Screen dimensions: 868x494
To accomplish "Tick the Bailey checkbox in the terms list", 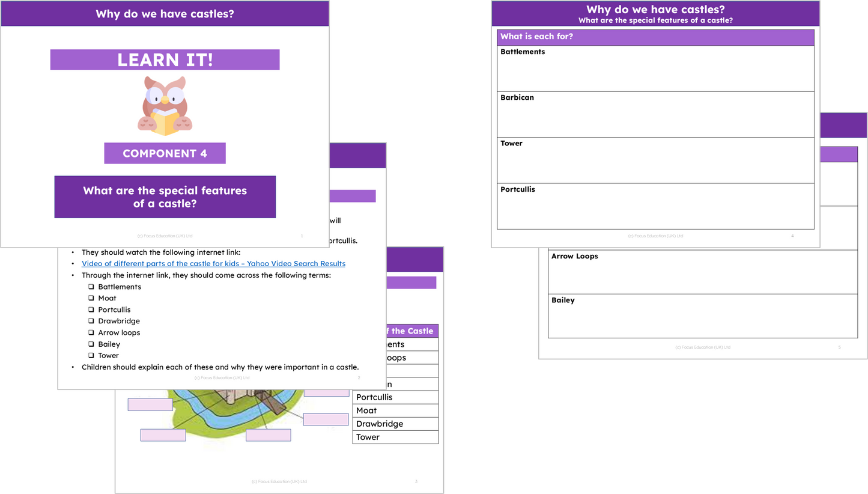I will point(91,344).
